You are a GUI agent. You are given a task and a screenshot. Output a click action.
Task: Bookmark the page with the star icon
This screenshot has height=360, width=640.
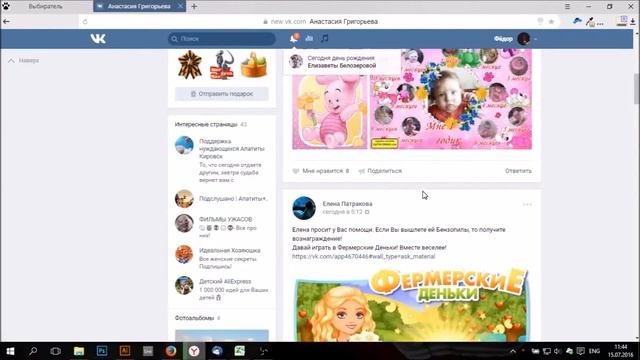(551, 22)
